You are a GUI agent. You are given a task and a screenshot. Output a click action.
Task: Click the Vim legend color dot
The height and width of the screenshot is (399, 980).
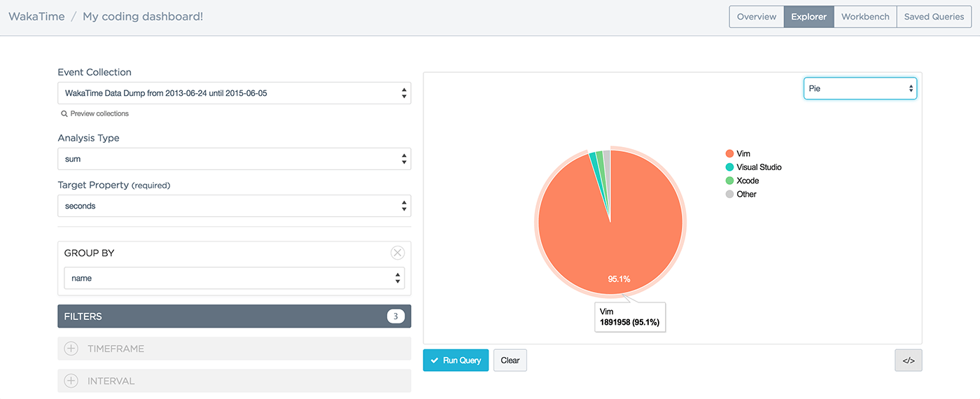730,153
